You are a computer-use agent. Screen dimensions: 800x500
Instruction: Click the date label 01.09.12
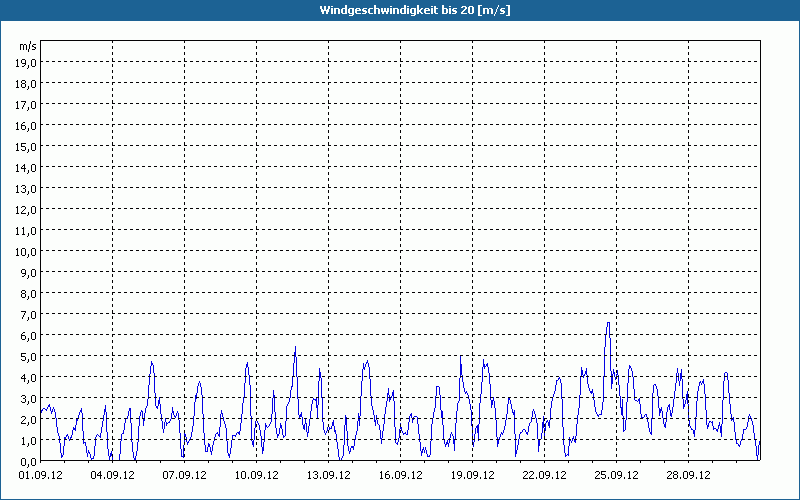[x=40, y=475]
